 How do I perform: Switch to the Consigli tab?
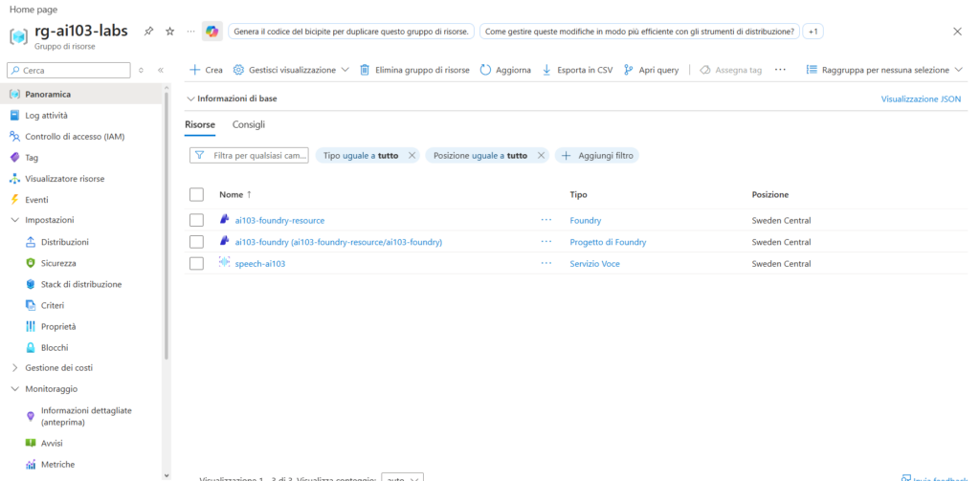pos(249,124)
